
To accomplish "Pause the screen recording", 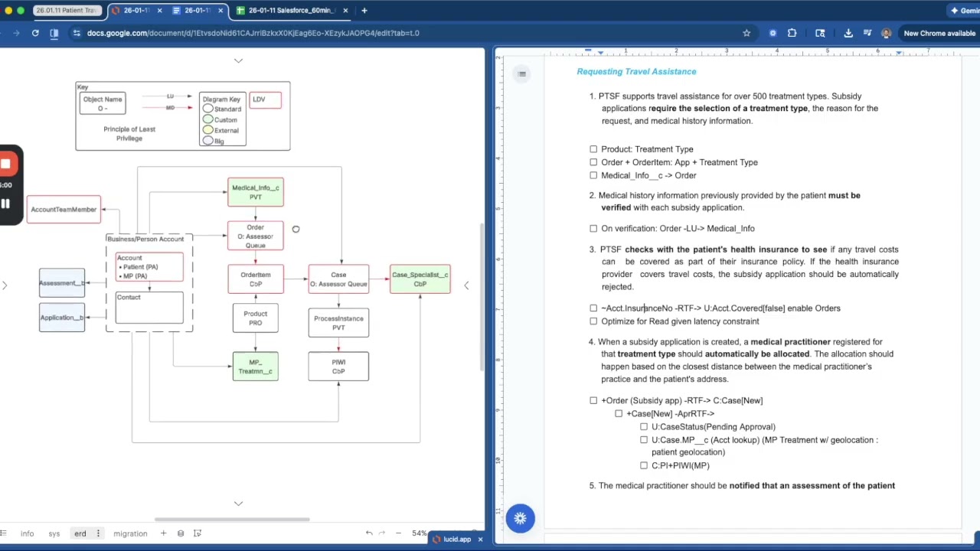I will (5, 204).
